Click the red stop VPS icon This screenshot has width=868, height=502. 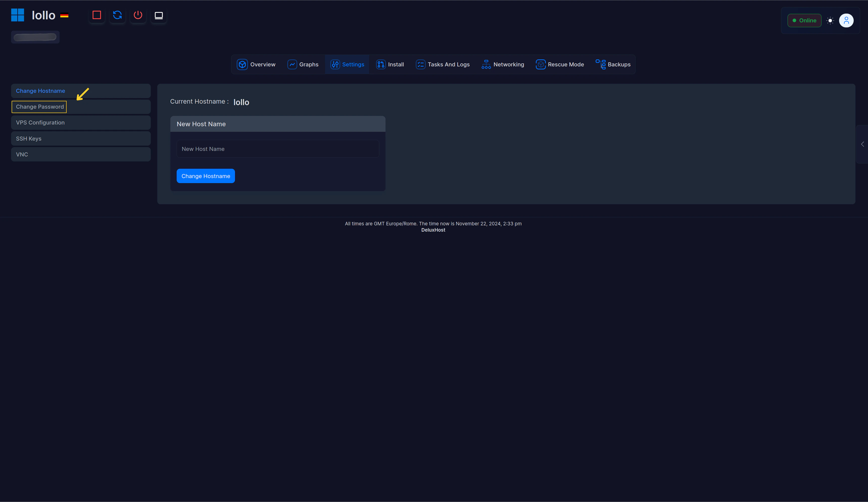pos(97,15)
